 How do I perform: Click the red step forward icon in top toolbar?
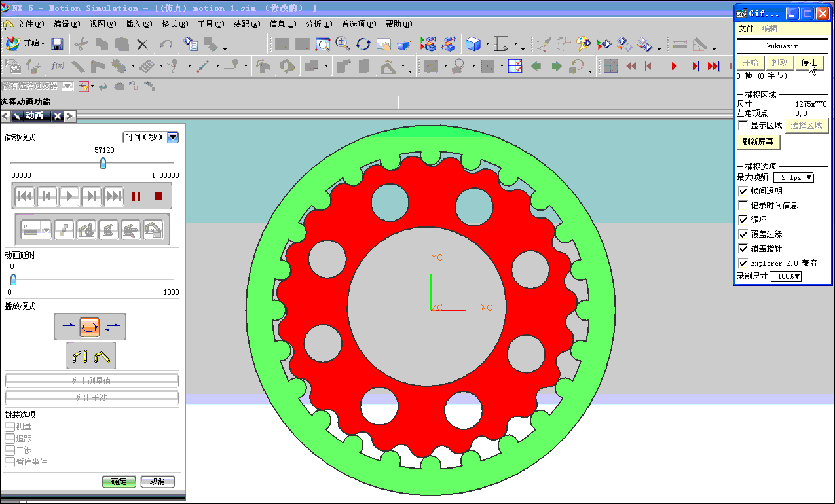[x=695, y=66]
